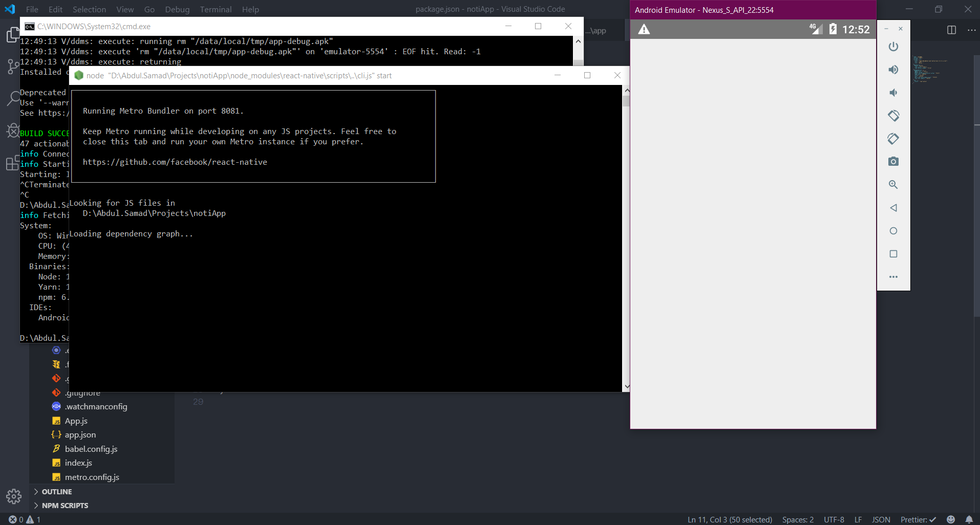
Task: Open the Terminal menu
Action: tap(216, 9)
